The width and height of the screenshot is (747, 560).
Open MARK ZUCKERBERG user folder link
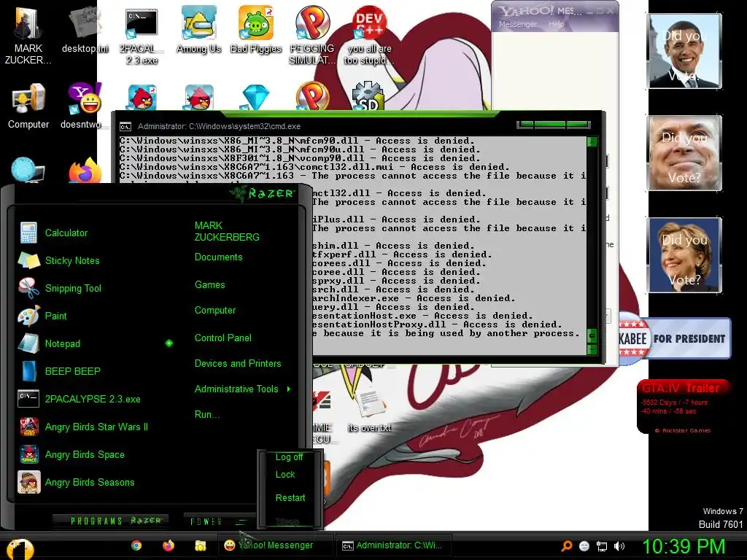coord(227,231)
